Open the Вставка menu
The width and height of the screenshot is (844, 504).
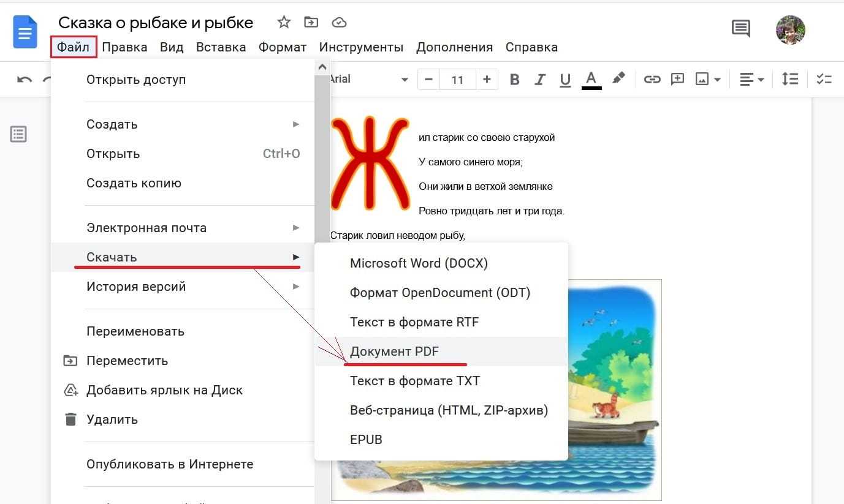pyautogui.click(x=221, y=47)
